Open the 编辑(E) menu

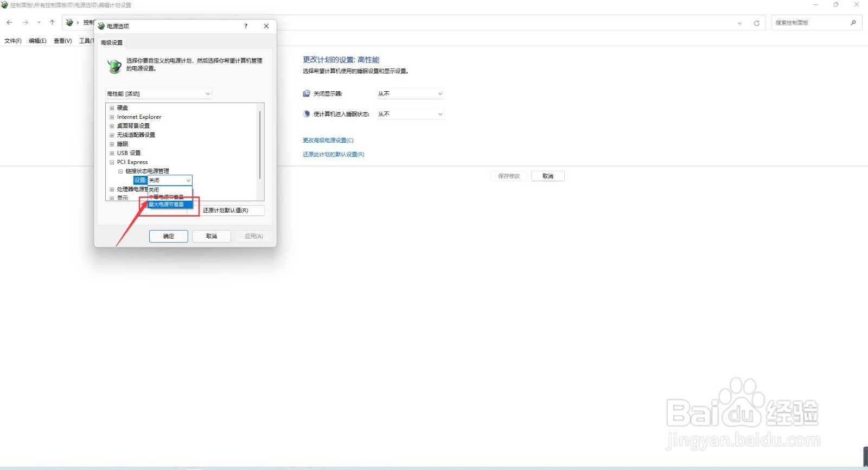pyautogui.click(x=37, y=41)
